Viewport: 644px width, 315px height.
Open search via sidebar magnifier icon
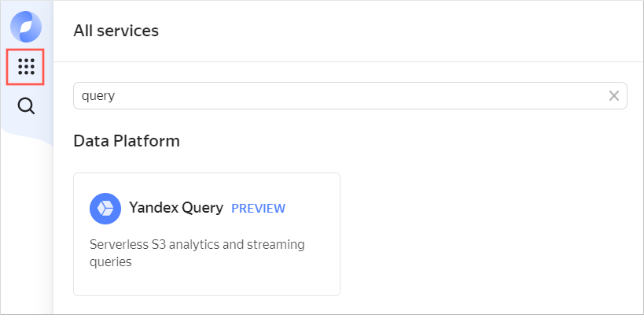[x=26, y=106]
